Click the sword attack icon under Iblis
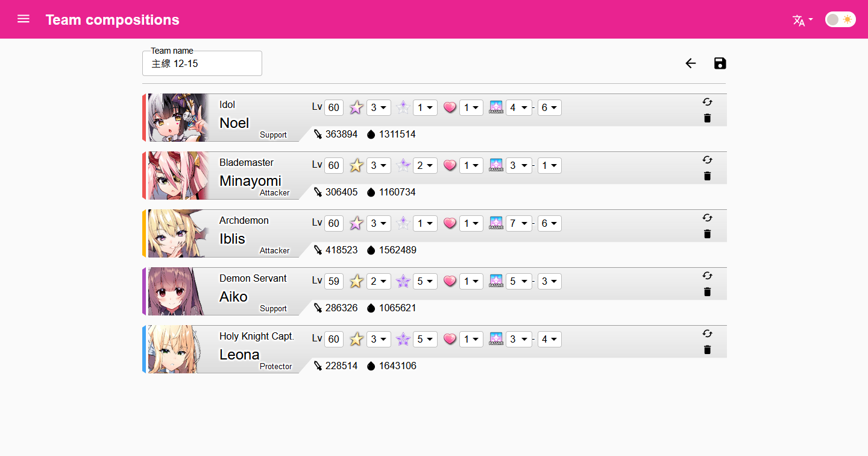Screen dimensions: 868x456 pos(318,250)
